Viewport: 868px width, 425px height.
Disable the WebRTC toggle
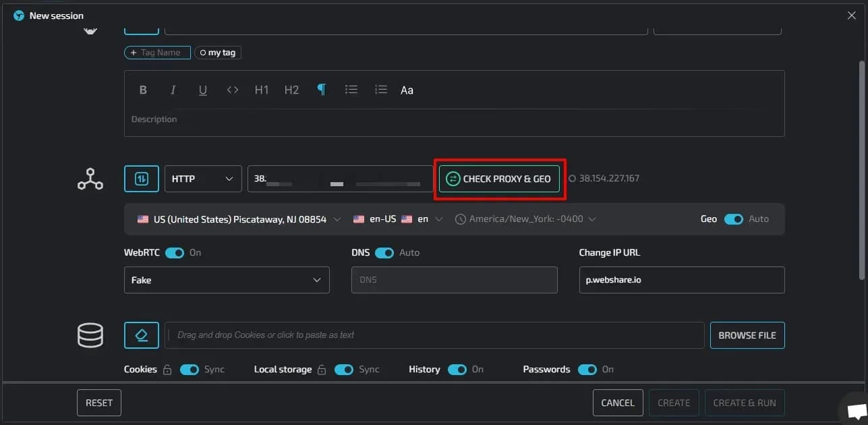174,252
